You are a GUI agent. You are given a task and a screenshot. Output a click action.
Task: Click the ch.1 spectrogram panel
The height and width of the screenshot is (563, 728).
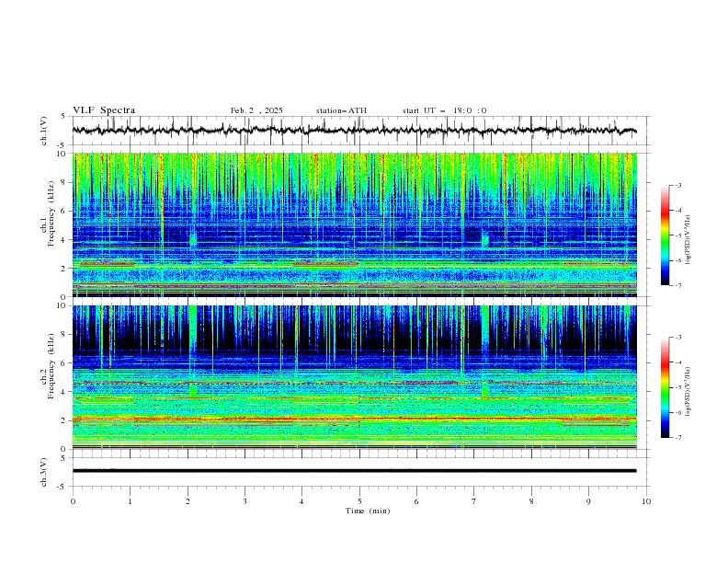pos(354,224)
